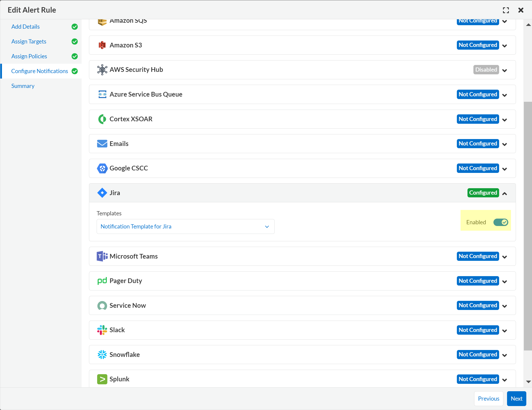
Task: Click the Cortex XSOAR icon
Action: pos(102,119)
